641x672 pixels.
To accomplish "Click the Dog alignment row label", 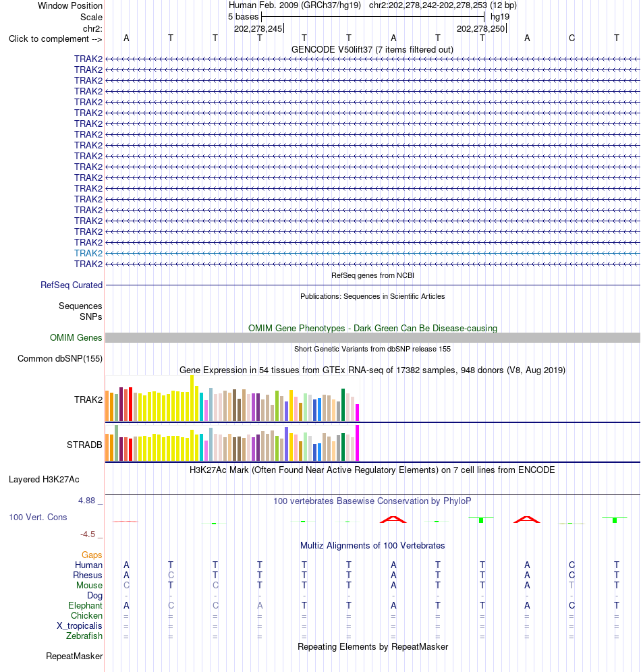I will tap(94, 595).
